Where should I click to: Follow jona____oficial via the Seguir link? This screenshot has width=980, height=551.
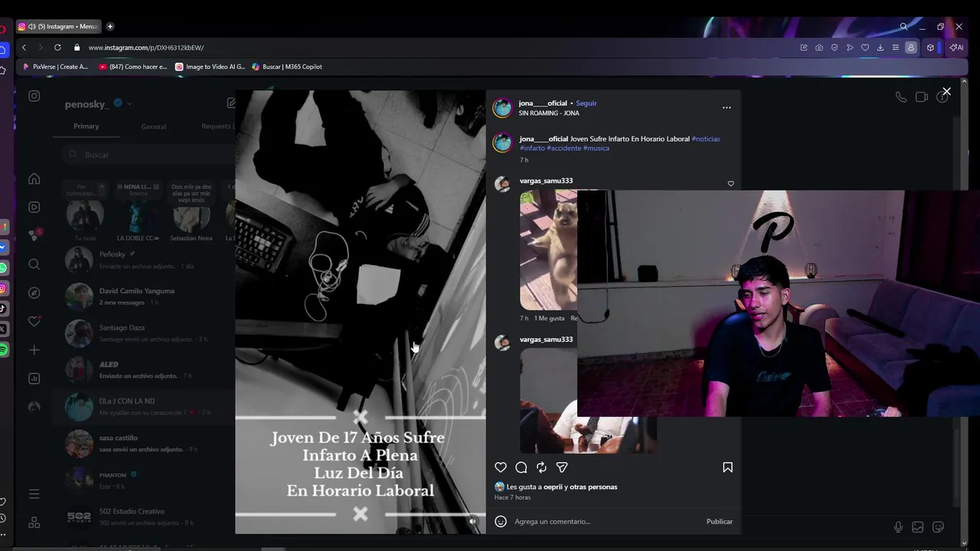coord(586,103)
